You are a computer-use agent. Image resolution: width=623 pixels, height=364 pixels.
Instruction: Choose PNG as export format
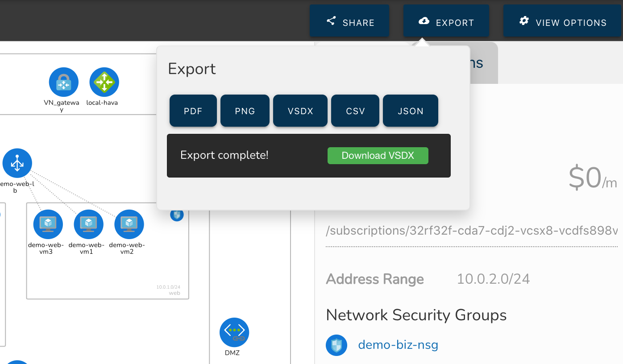(x=245, y=111)
